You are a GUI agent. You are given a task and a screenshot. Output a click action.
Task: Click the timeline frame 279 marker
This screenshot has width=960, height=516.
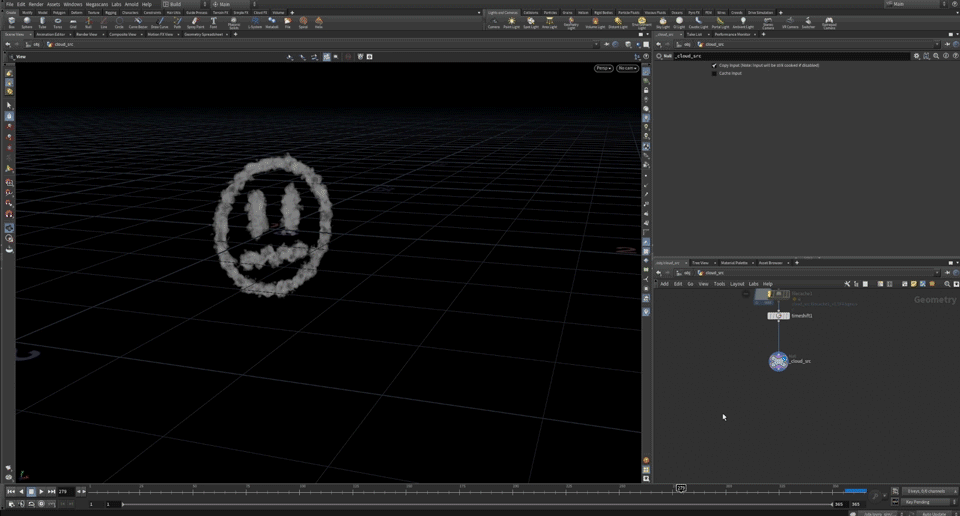pos(681,488)
